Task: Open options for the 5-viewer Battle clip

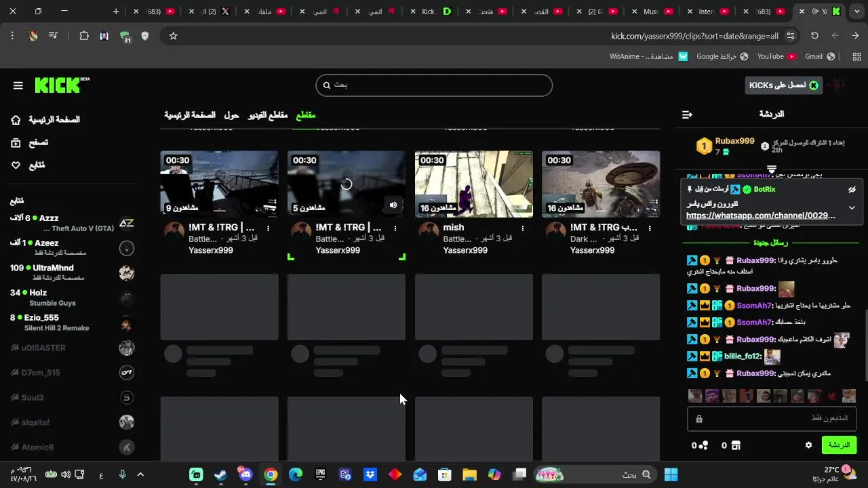Action: [395, 228]
